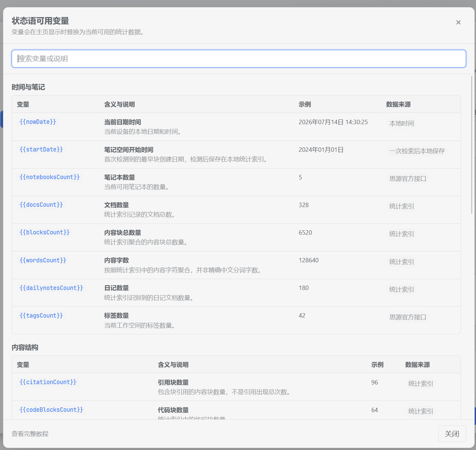Click the 统计索引 tag in the docsCount row

pos(402,206)
